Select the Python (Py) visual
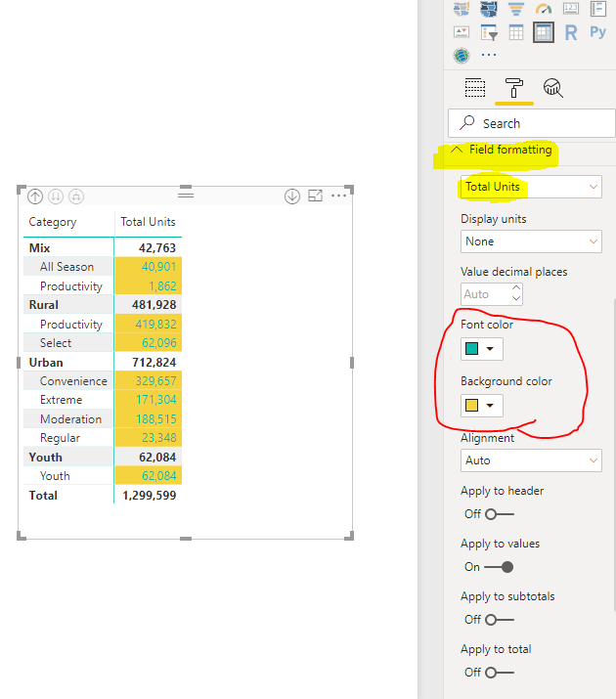The height and width of the screenshot is (699, 616). [598, 32]
